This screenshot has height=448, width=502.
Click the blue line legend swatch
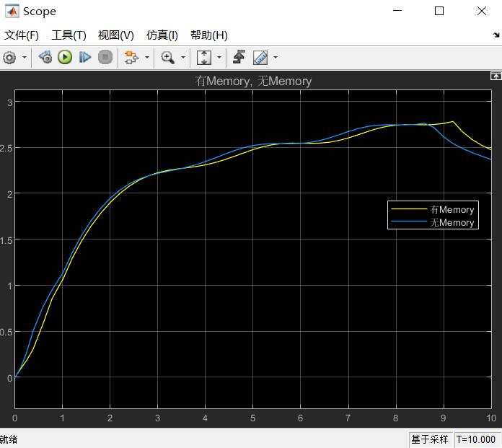(x=409, y=221)
